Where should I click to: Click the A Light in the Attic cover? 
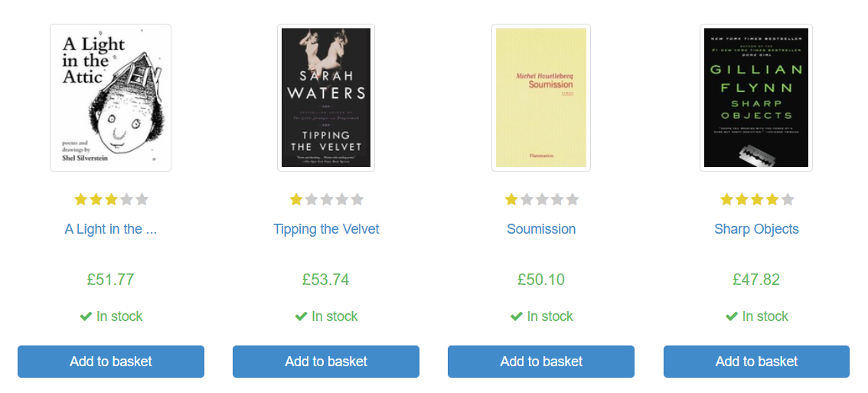click(x=110, y=97)
